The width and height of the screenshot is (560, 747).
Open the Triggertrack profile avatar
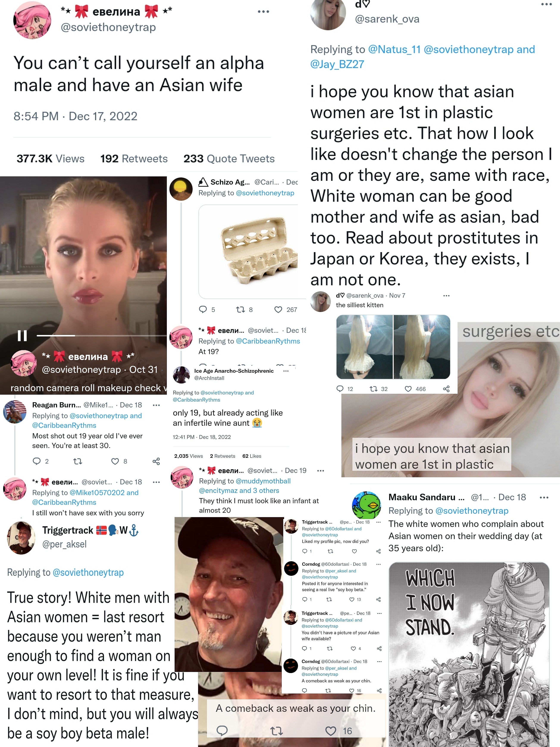click(x=21, y=538)
